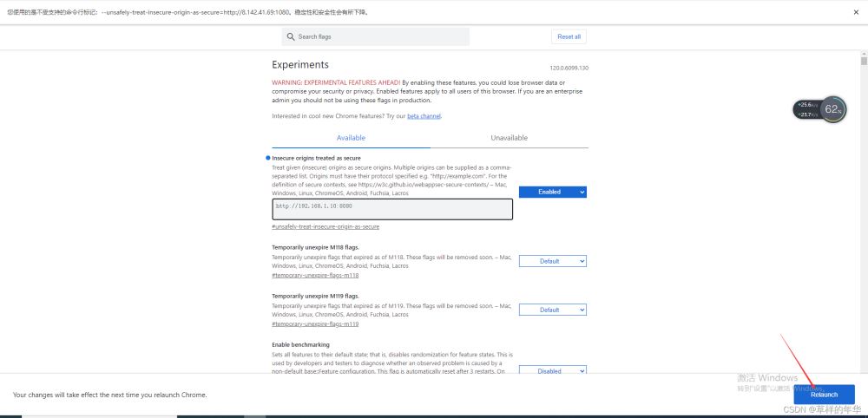Open the Enabled dropdown for insecure origins

coord(552,192)
